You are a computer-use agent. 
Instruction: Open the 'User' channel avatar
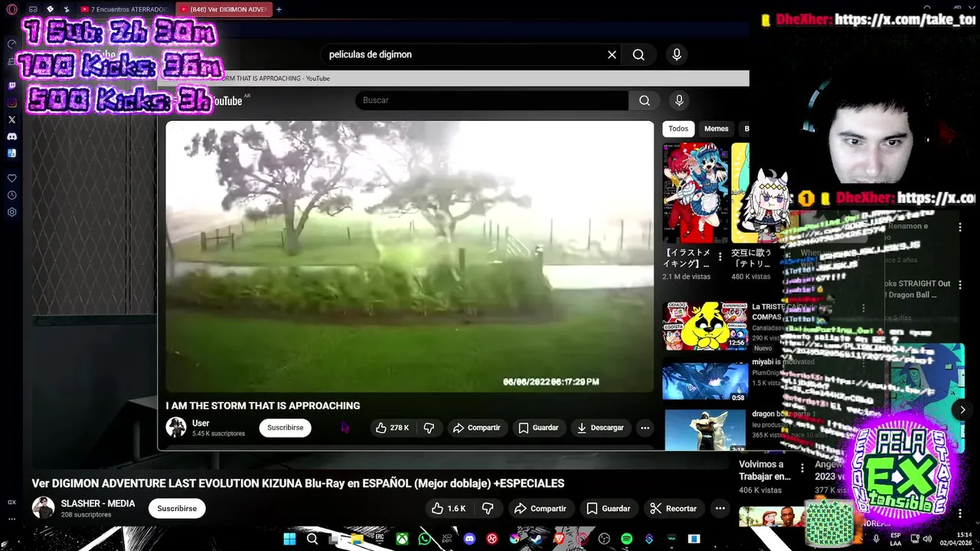176,427
